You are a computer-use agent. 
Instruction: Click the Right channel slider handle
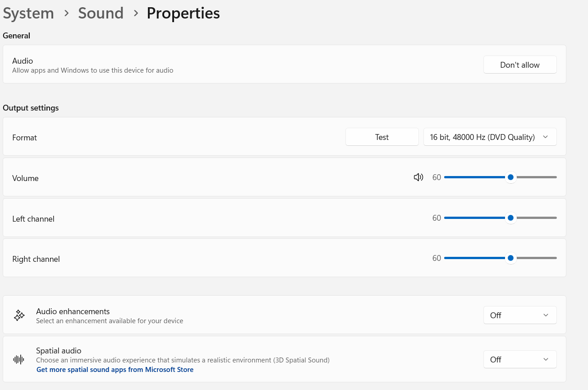click(x=510, y=258)
